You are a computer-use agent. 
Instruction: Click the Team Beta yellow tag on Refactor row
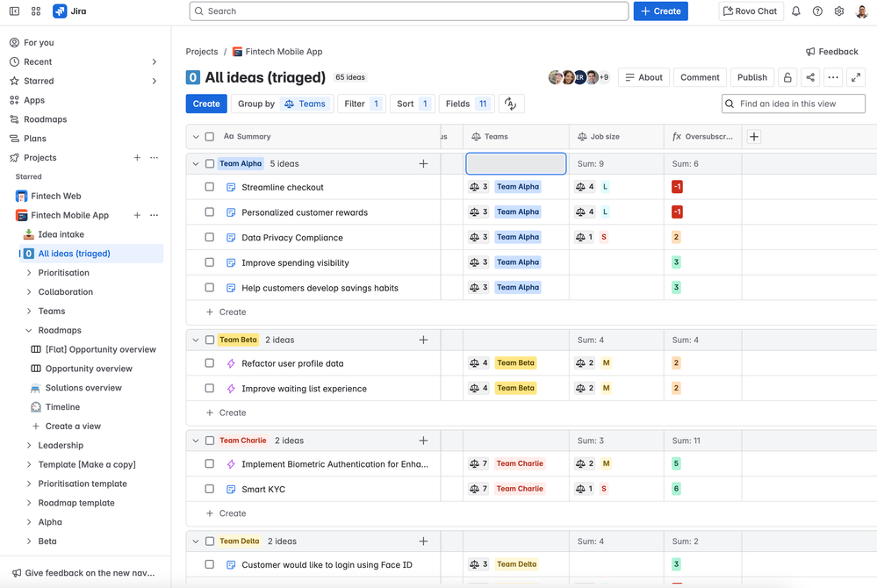pyautogui.click(x=515, y=362)
